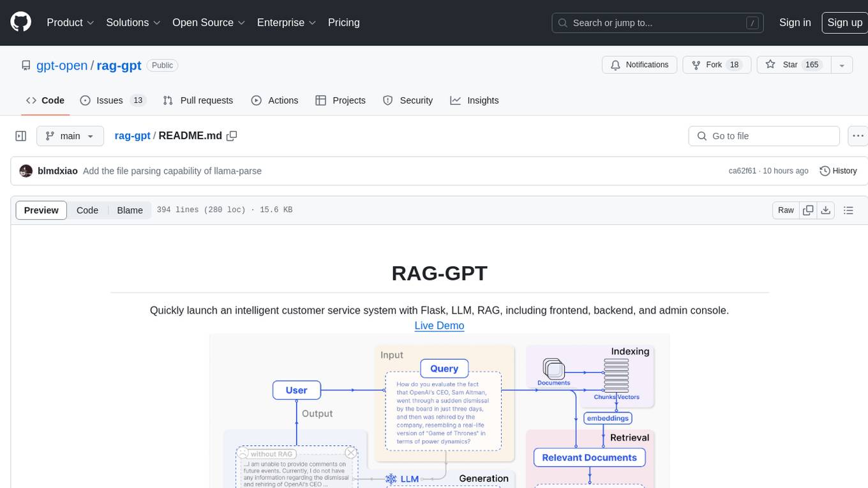
Task: Open the star lists dropdown arrow
Action: pyautogui.click(x=842, y=65)
